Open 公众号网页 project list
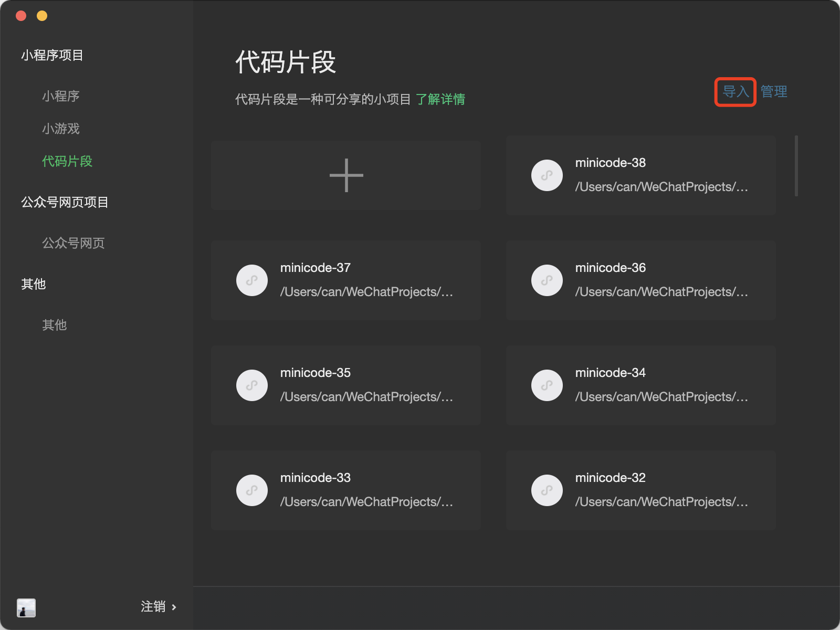 click(x=73, y=243)
